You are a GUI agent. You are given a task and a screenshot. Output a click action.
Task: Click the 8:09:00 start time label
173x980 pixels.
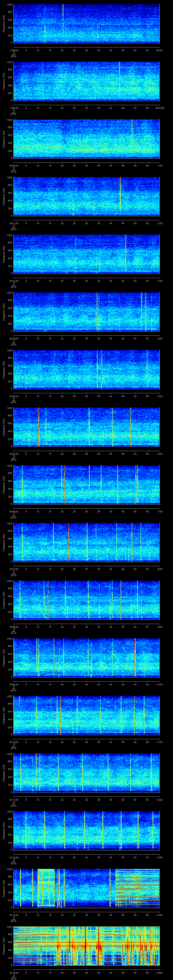[14, 684]
